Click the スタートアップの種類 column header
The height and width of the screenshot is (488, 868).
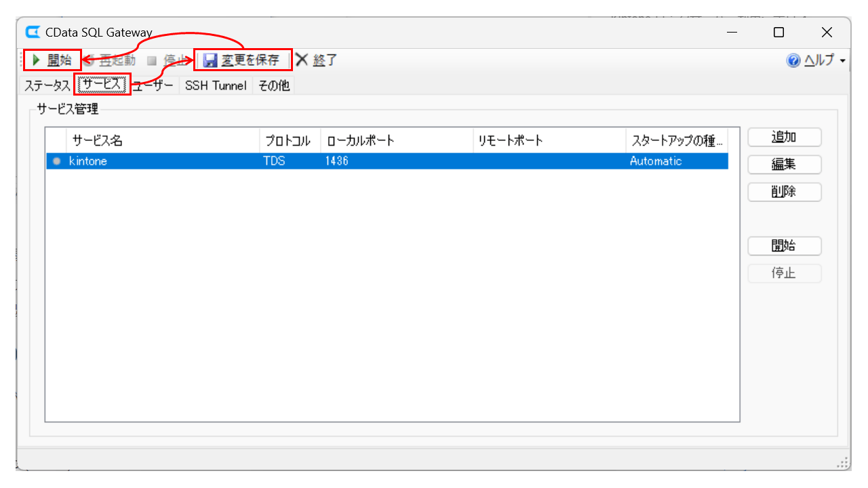click(677, 141)
